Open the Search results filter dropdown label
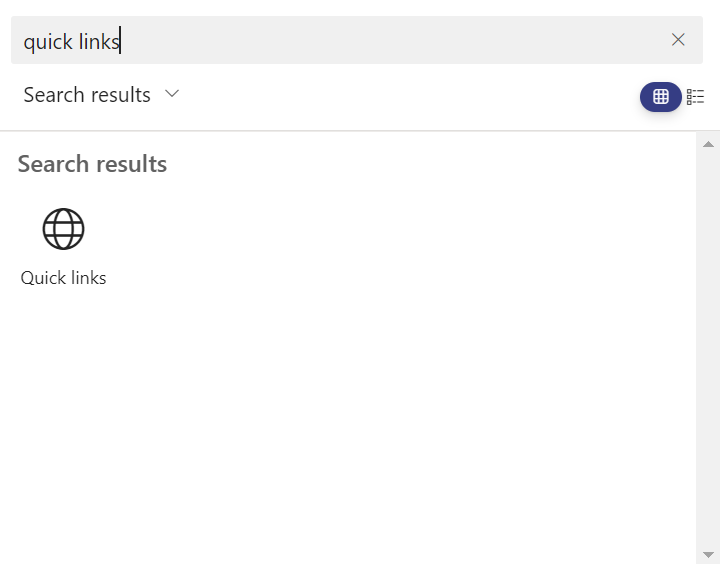Image resolution: width=720 pixels, height=564 pixels. point(87,95)
